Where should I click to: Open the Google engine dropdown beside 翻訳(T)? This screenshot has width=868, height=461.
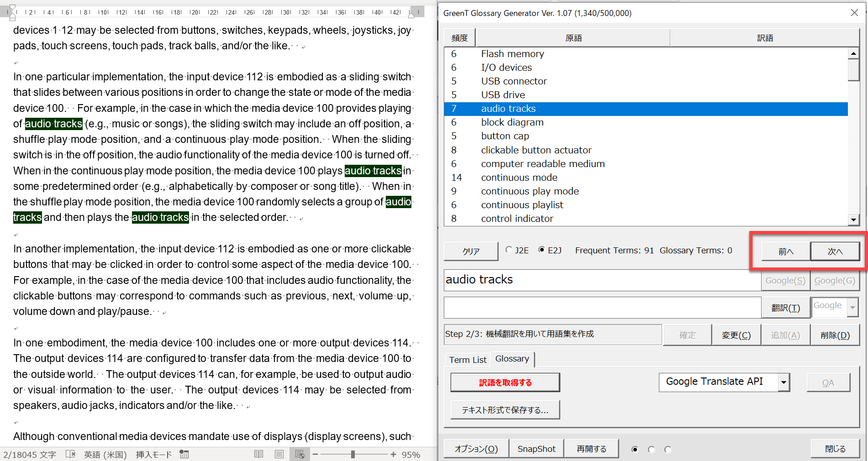852,307
